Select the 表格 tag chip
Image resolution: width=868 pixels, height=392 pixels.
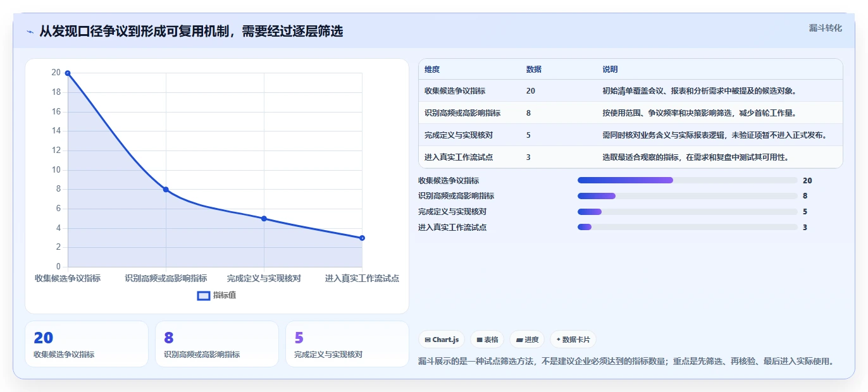487,340
